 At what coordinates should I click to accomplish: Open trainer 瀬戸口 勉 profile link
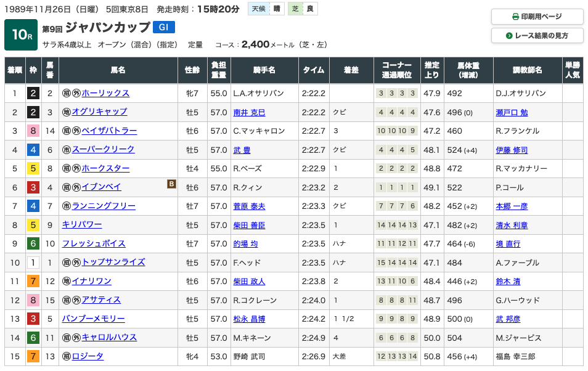click(512, 112)
